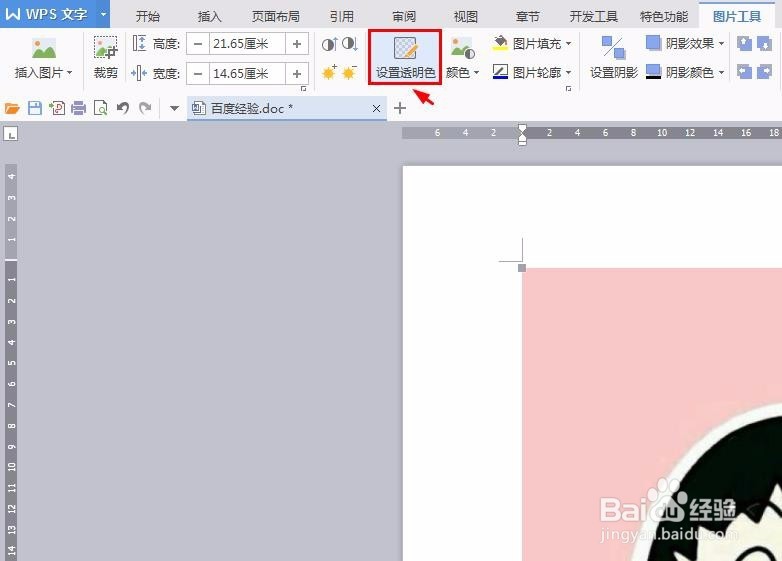Viewport: 782px width, 561px height.
Task: Expand the 图片轮廓 dropdown arrow
Action: click(x=569, y=73)
